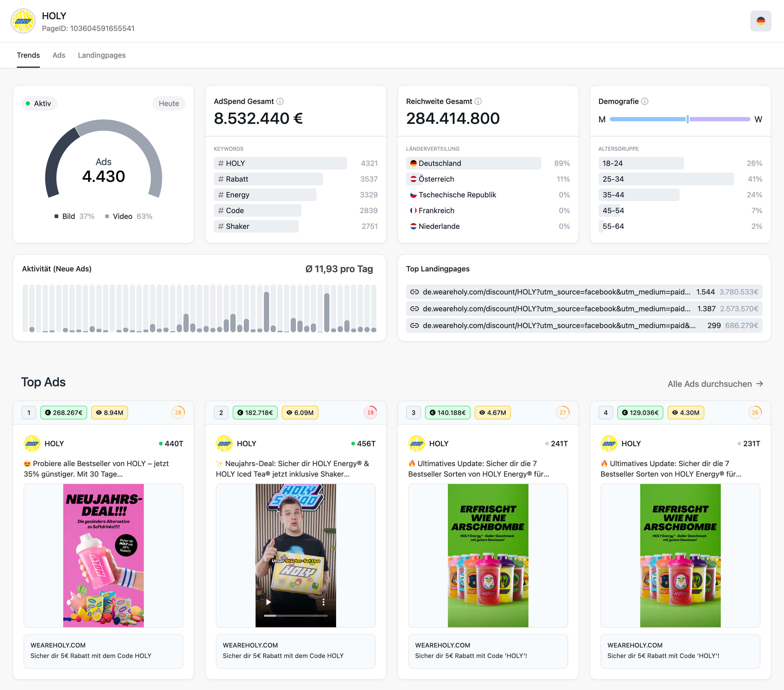This screenshot has height=690, width=784.
Task: Select the Frankreich country row
Action: click(488, 210)
